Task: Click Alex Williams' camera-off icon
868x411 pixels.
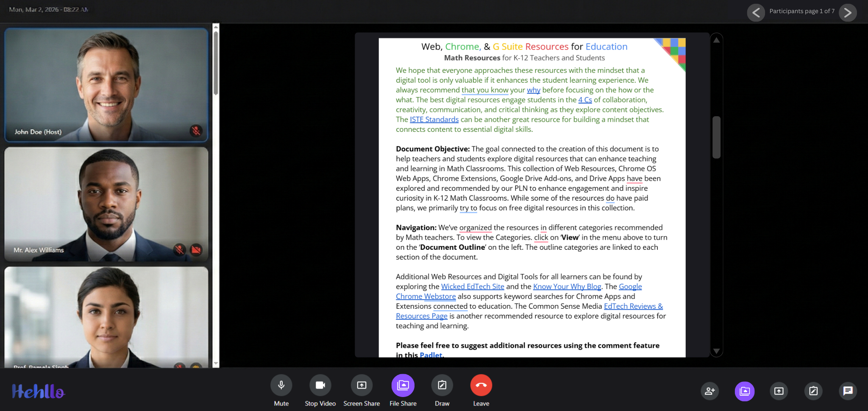Action: [x=196, y=249]
